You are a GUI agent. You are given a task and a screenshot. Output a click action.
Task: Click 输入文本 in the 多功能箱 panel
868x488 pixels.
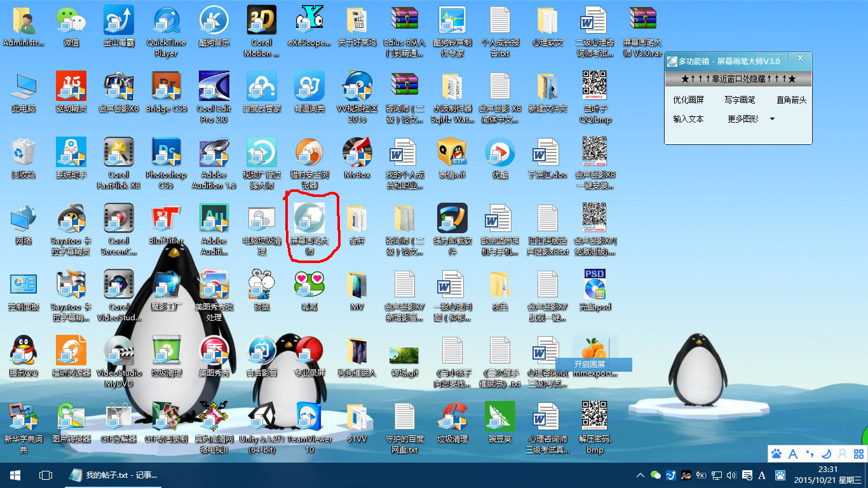(x=689, y=119)
